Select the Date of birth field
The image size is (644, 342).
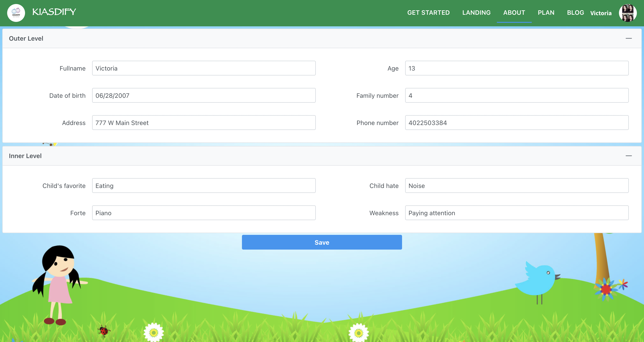(203, 95)
